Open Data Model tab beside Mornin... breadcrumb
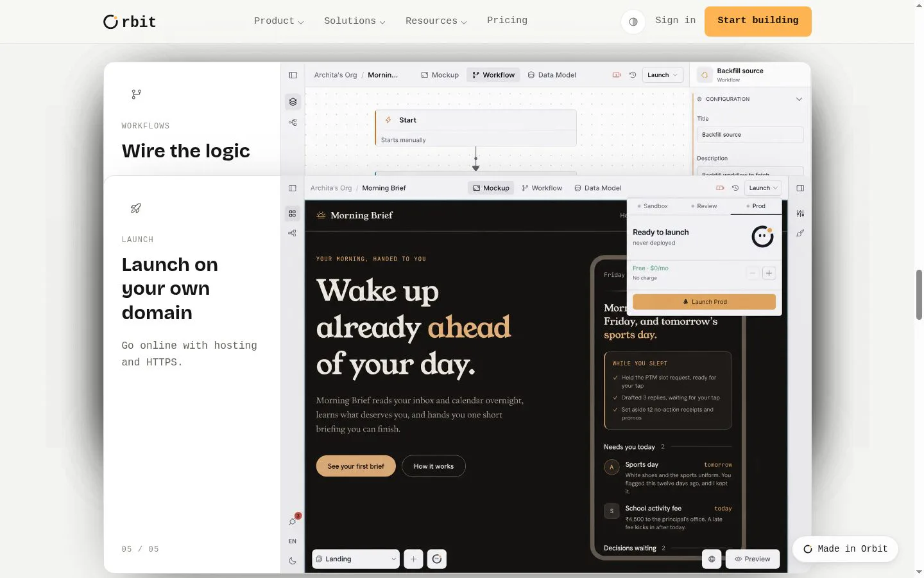The height and width of the screenshot is (578, 924). pos(552,75)
